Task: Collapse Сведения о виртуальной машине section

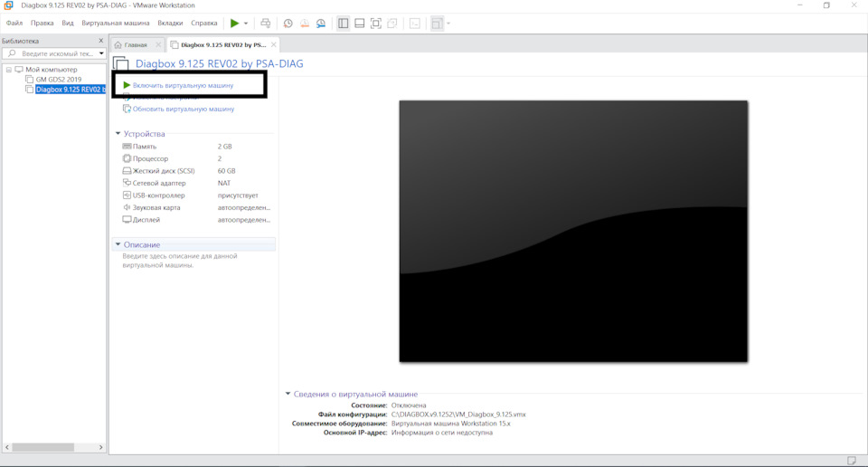Action: [288, 394]
